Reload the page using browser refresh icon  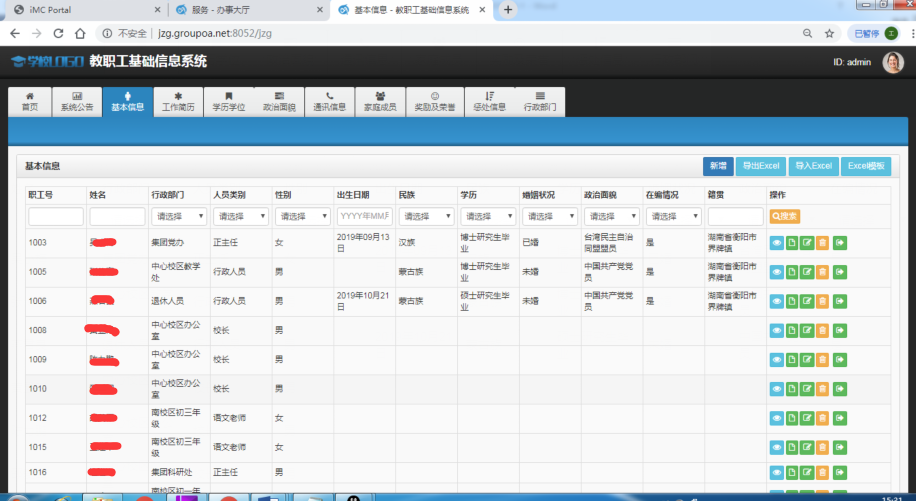coord(58,33)
